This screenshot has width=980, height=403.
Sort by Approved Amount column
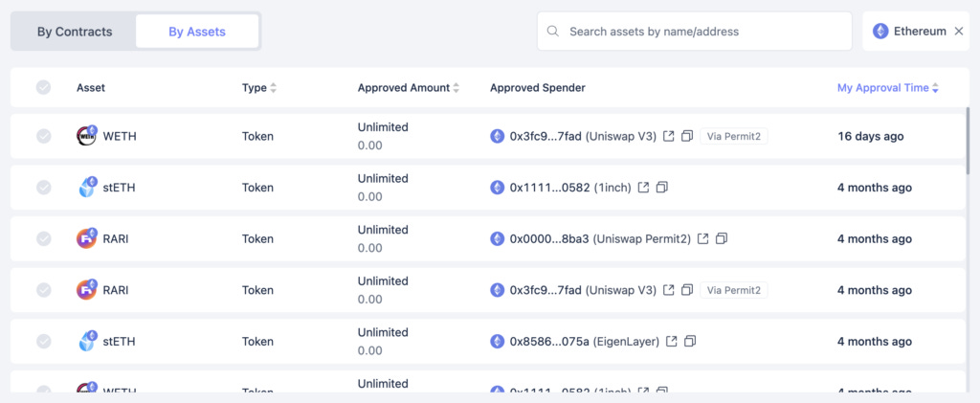(457, 88)
